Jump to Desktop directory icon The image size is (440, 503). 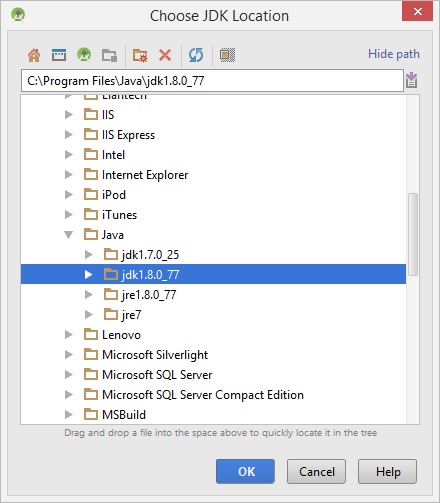pos(59,55)
